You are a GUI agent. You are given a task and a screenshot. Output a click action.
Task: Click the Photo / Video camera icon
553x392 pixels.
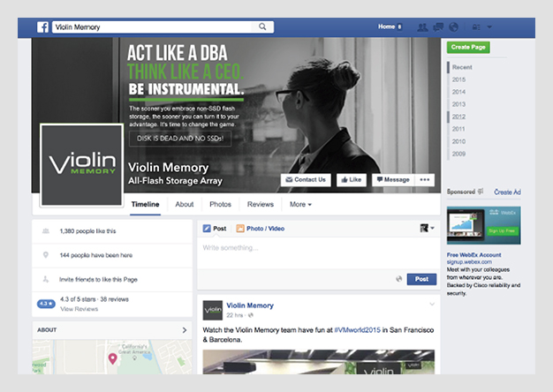tap(240, 229)
